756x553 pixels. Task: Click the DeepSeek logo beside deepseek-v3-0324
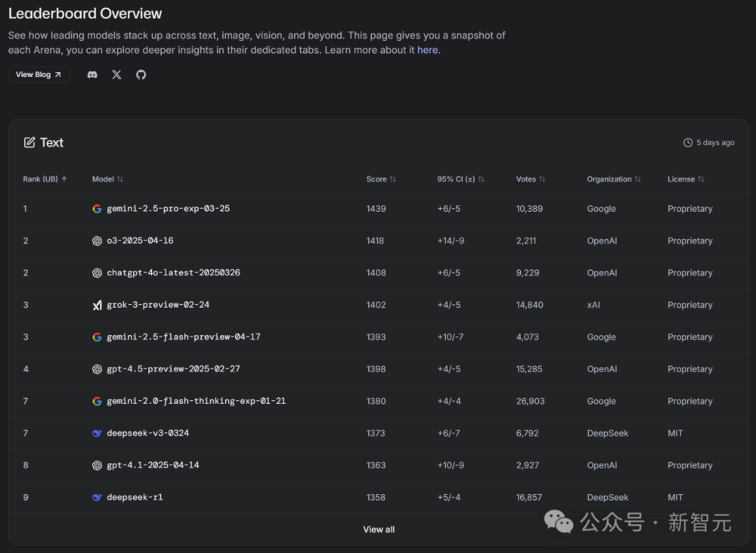(97, 433)
